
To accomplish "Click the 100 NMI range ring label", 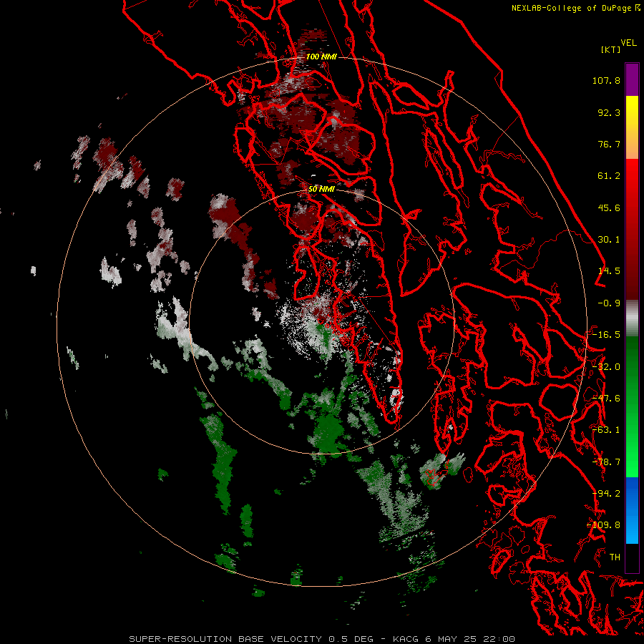I will coord(321,57).
